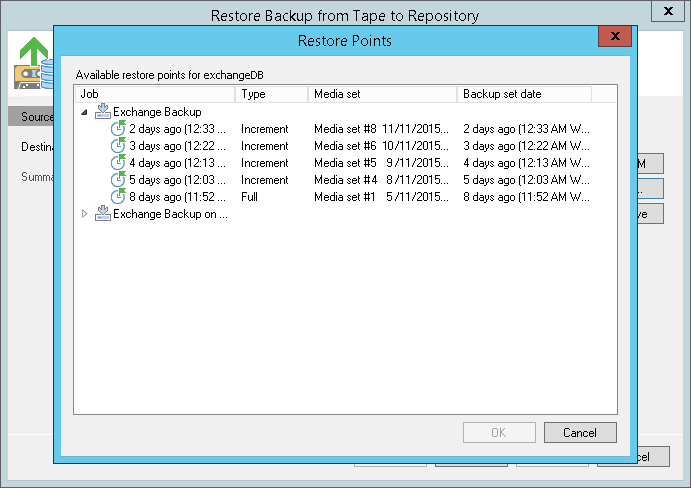Click 'Increment' type for Media set #6
The width and height of the screenshot is (691, 488).
(264, 146)
